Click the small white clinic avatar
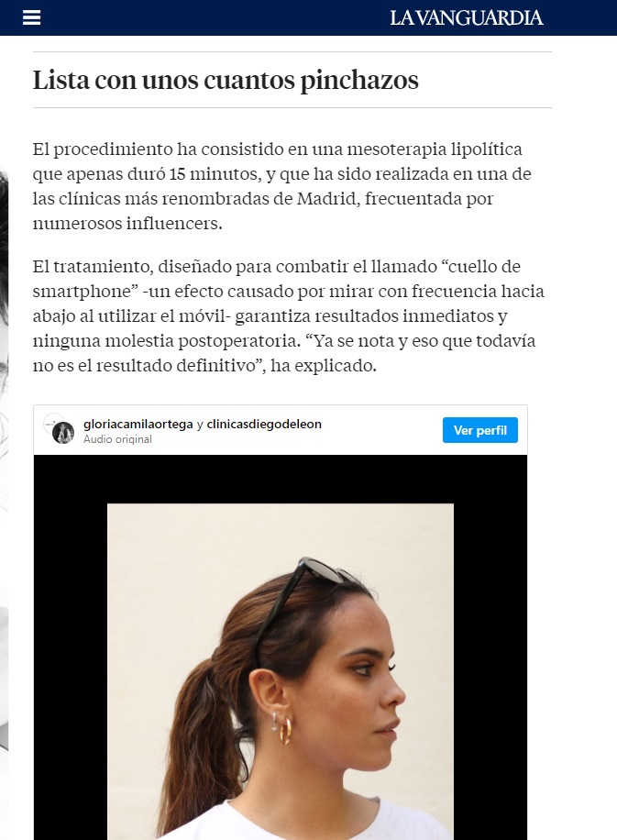617x840 pixels. pyautogui.click(x=51, y=422)
